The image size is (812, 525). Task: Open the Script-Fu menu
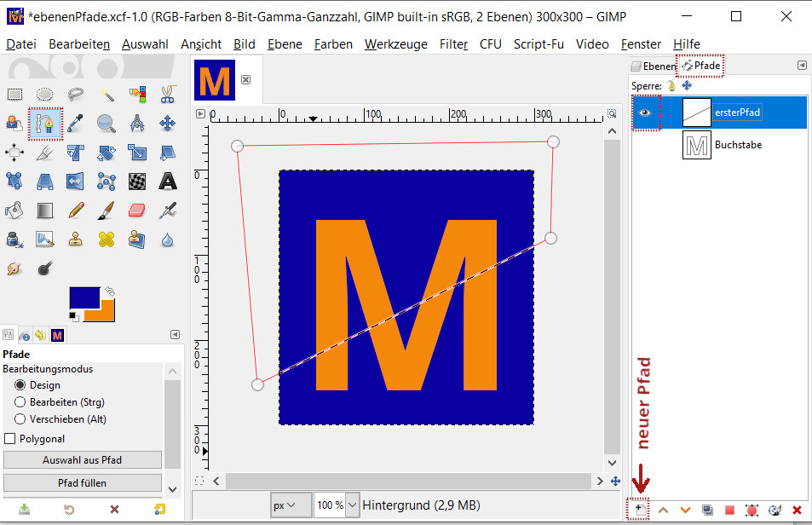point(538,44)
